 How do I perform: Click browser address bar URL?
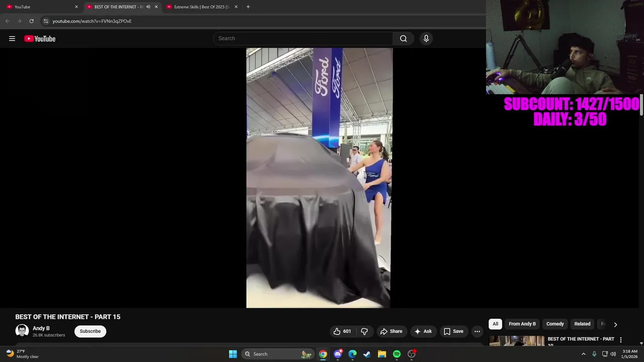tap(92, 21)
